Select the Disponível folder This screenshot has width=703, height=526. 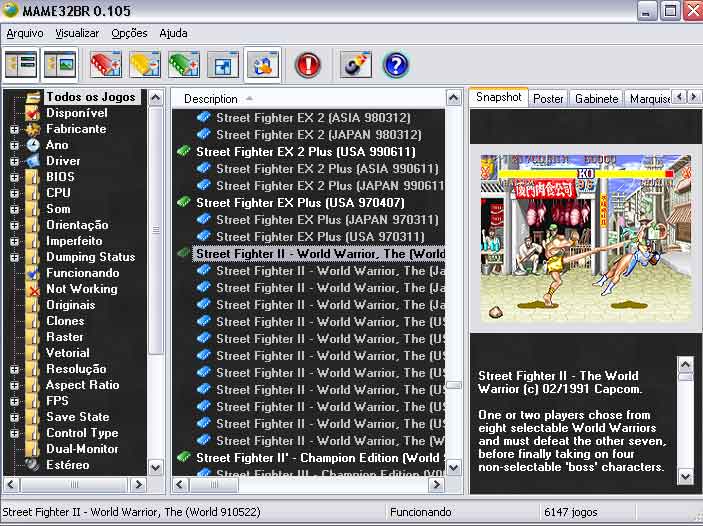(77, 113)
